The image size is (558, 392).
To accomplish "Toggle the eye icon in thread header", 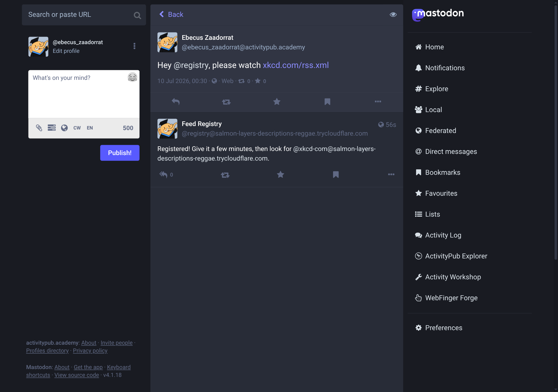I will pyautogui.click(x=393, y=15).
